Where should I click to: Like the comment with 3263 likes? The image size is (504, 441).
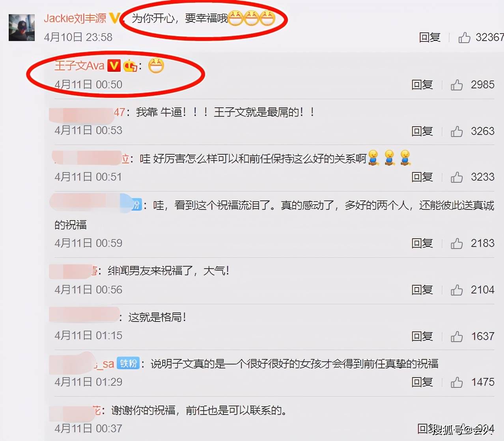click(x=457, y=131)
